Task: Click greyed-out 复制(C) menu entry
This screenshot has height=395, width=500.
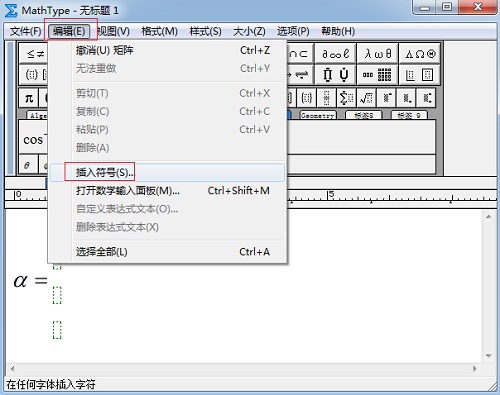Action: point(167,111)
